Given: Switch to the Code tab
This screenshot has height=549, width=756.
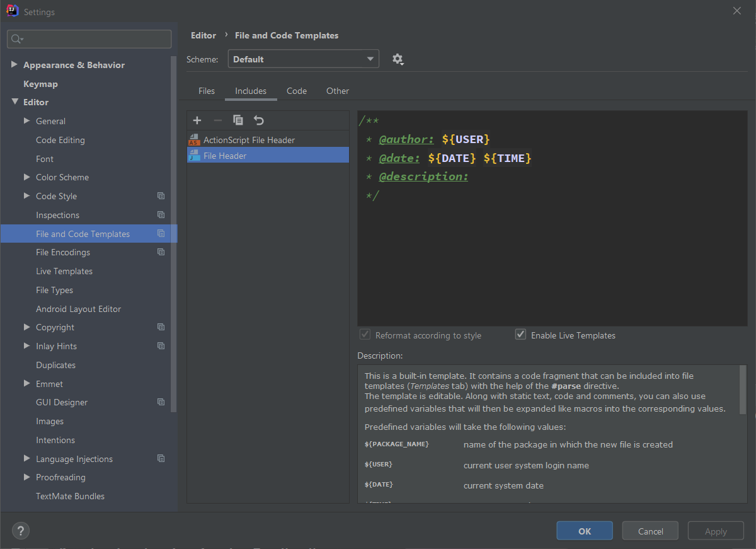Looking at the screenshot, I should click(296, 91).
